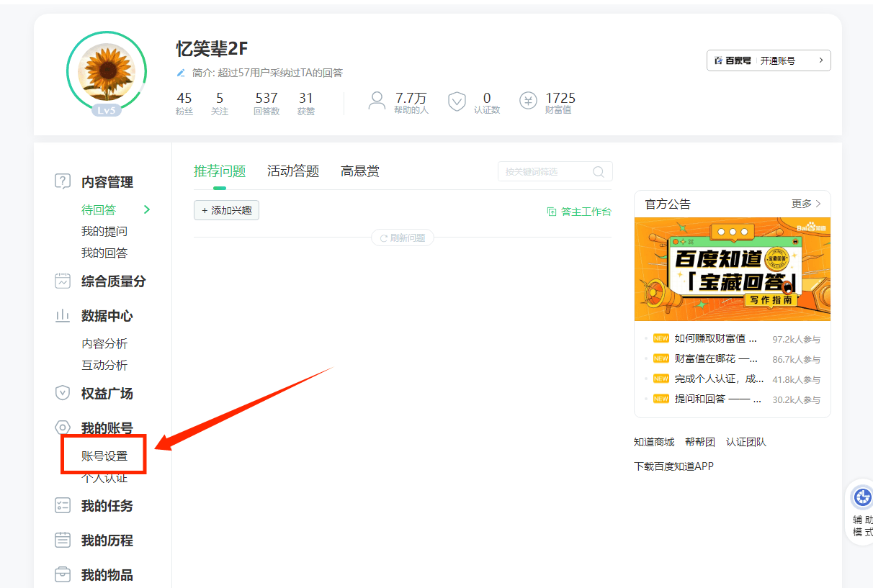Click the + 添加兴趣 button
This screenshot has height=588, width=873.
tap(226, 210)
